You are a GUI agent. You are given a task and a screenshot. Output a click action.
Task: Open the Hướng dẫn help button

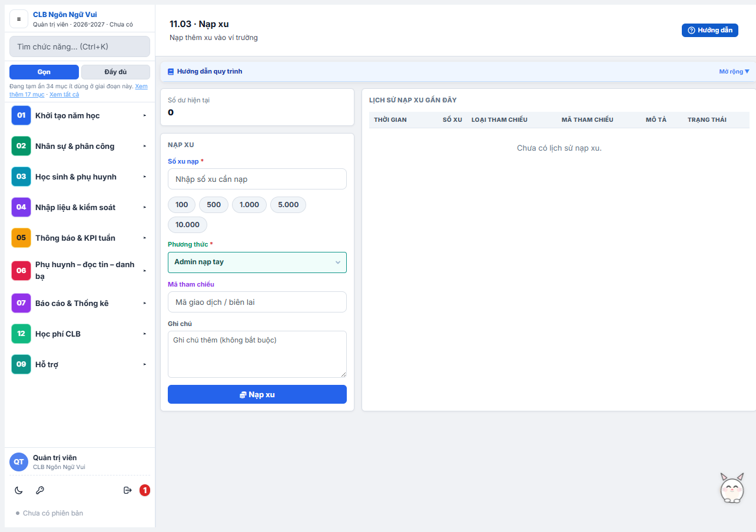coord(710,30)
